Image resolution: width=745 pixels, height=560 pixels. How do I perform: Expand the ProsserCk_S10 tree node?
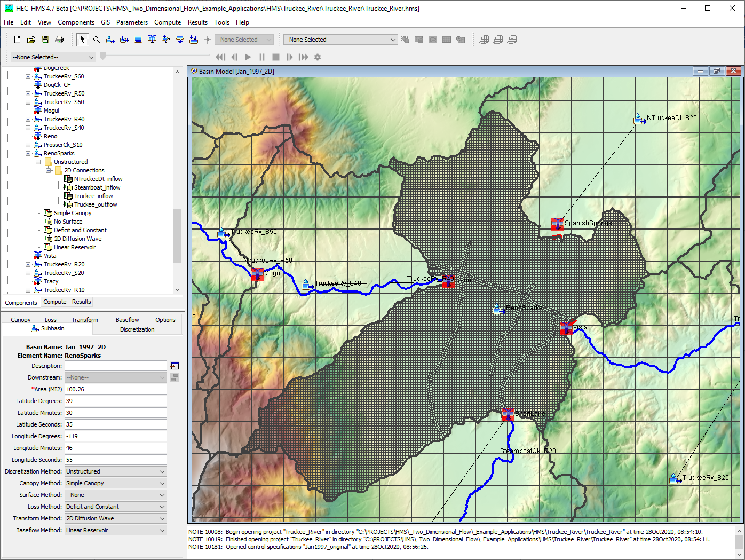coord(28,145)
